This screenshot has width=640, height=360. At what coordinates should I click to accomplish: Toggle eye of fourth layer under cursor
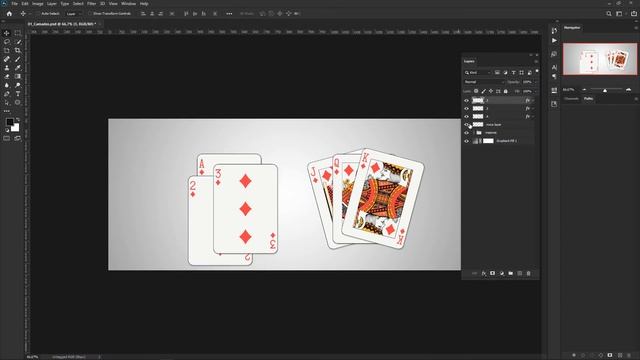[x=467, y=124]
